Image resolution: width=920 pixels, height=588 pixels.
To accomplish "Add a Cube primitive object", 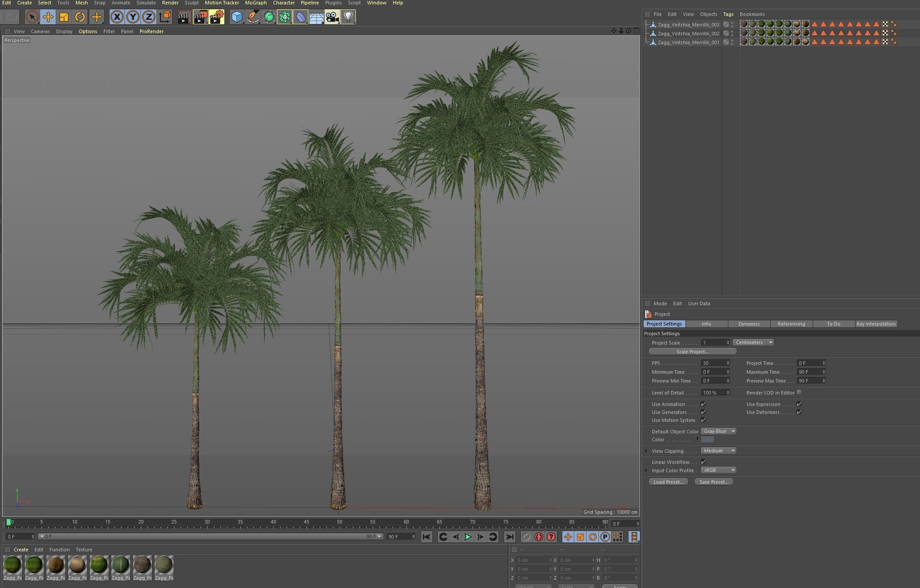I will 237,17.
